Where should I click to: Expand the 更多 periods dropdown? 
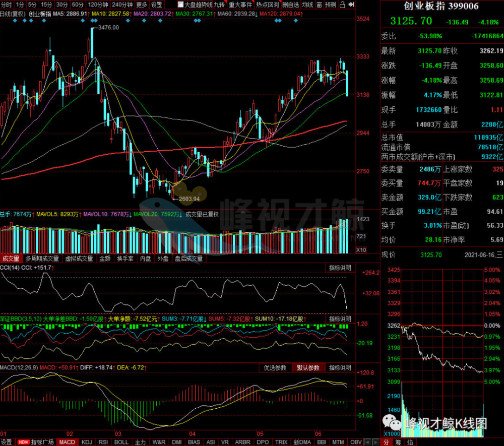[x=142, y=5]
